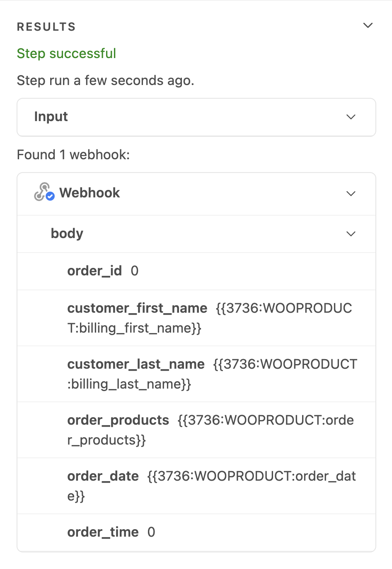Collapse the RESULTS section chevron
392x569 pixels.
(x=368, y=26)
